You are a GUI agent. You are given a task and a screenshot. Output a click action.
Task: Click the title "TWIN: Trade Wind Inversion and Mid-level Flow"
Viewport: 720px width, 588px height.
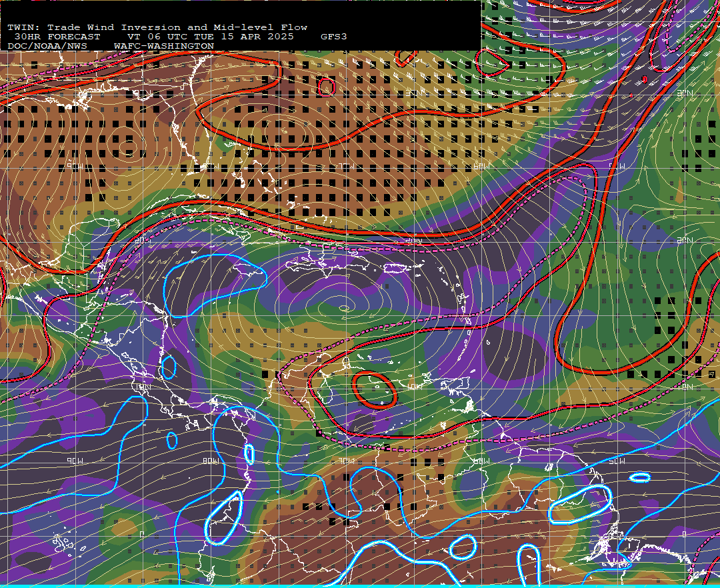tap(157, 27)
